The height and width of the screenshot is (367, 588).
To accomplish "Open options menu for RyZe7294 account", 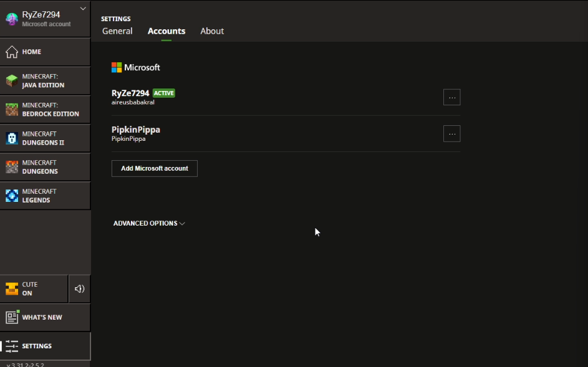I will tap(451, 97).
